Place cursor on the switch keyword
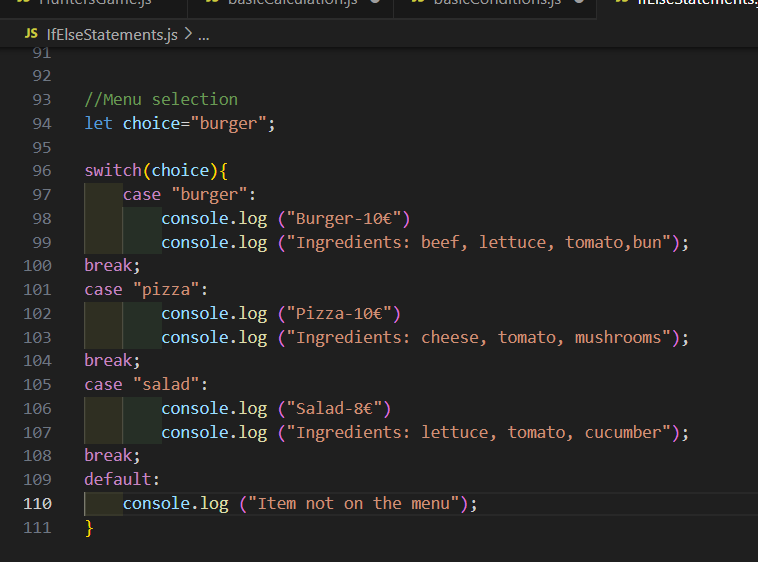The image size is (758, 562). tap(112, 170)
